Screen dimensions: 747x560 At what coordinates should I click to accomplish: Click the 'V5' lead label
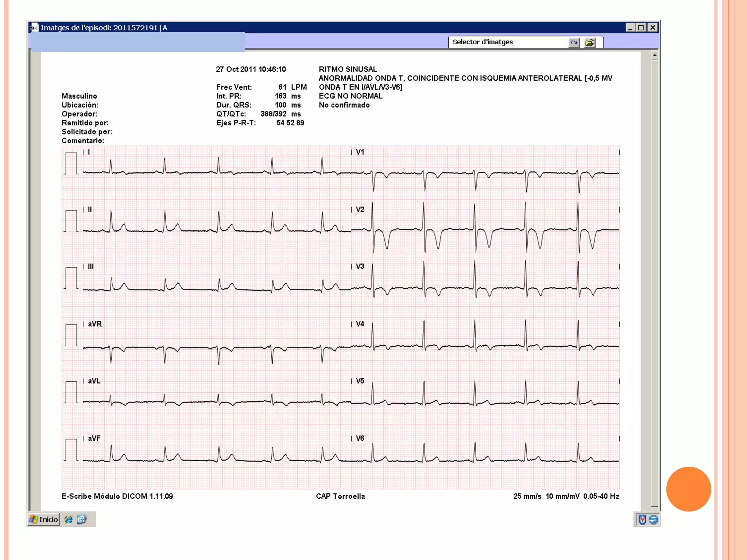point(360,381)
